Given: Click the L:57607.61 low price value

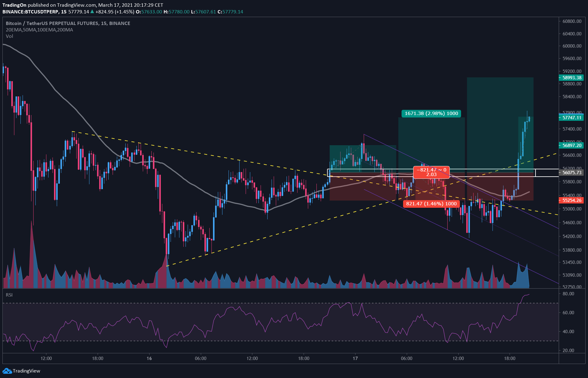Looking at the screenshot, I should (203, 12).
